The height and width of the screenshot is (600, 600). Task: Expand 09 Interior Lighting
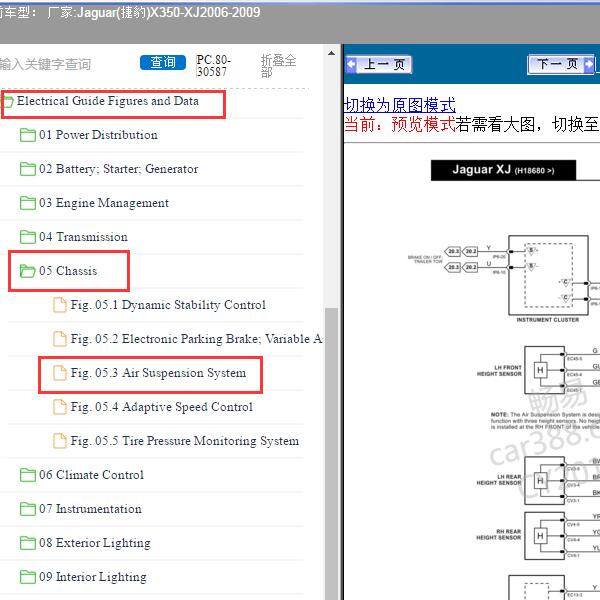93,577
